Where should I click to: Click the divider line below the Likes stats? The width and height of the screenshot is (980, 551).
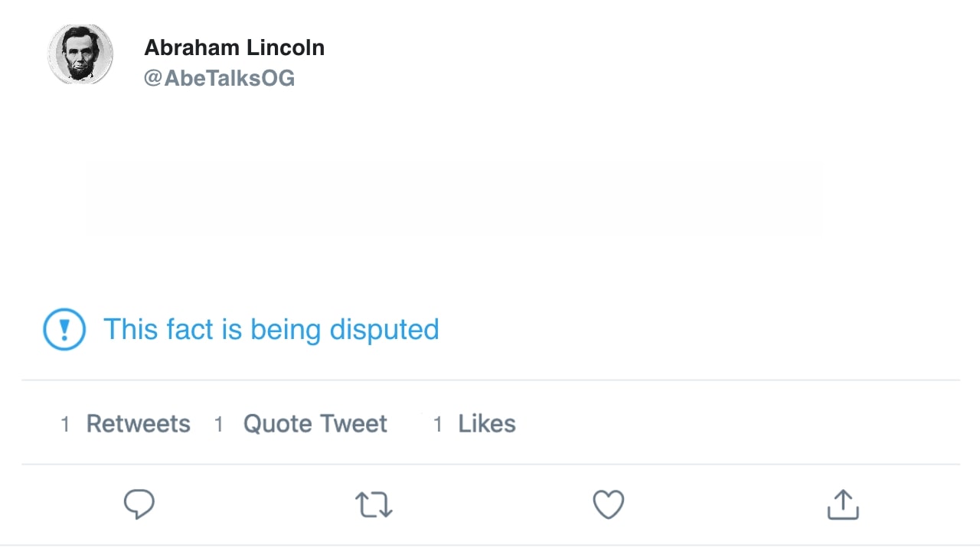pyautogui.click(x=490, y=464)
